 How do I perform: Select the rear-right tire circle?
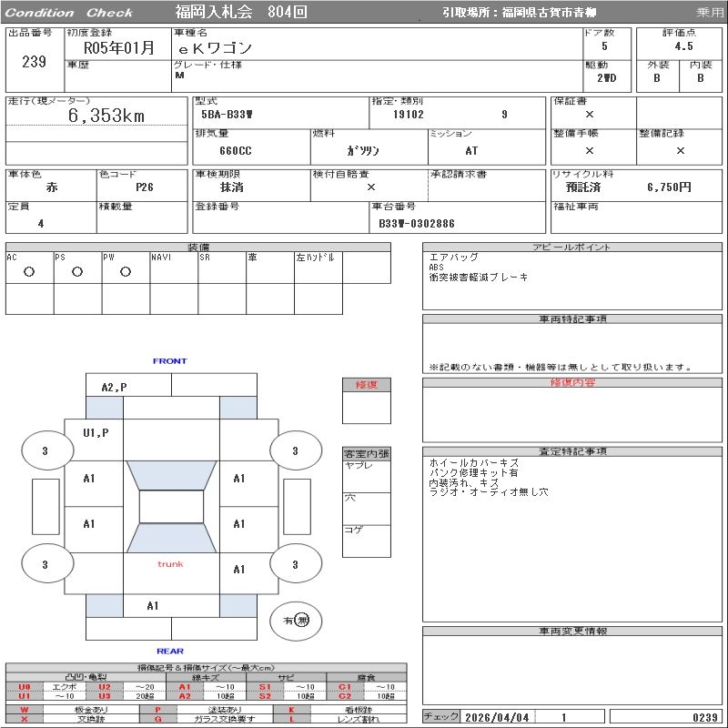point(295,565)
